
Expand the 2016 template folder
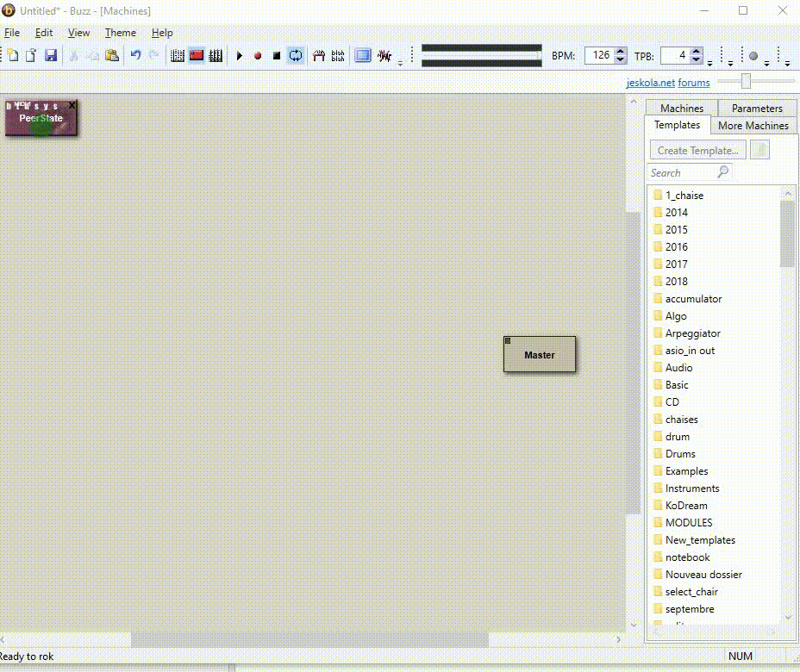click(x=677, y=247)
